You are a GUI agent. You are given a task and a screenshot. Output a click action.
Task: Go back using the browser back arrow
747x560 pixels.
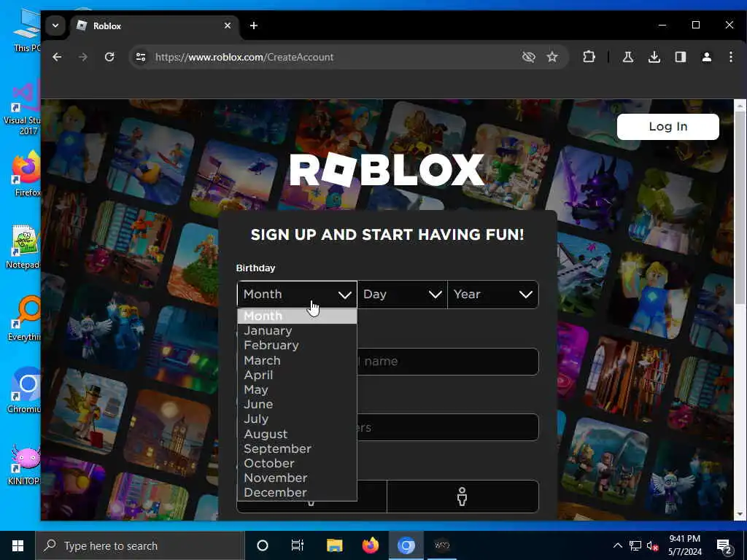coord(57,57)
